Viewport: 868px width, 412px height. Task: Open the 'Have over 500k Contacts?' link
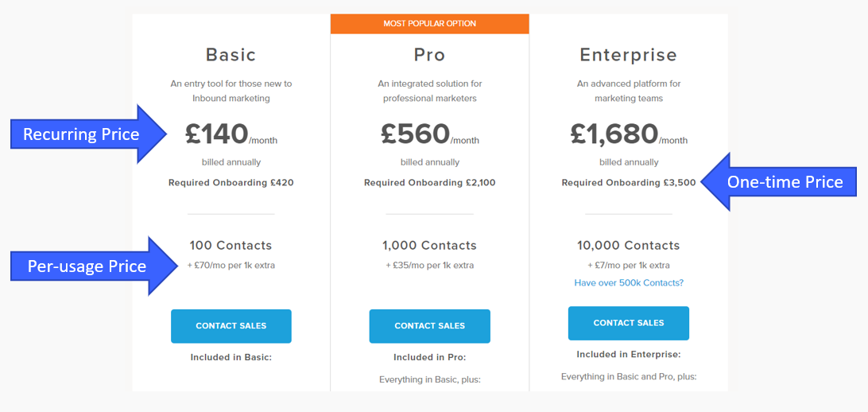pos(629,283)
